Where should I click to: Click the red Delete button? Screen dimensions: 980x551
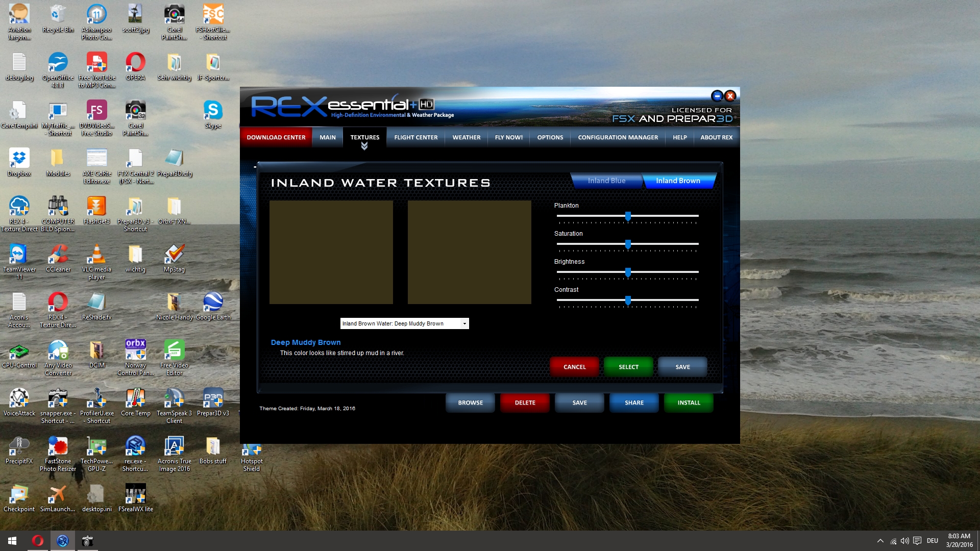pyautogui.click(x=525, y=403)
